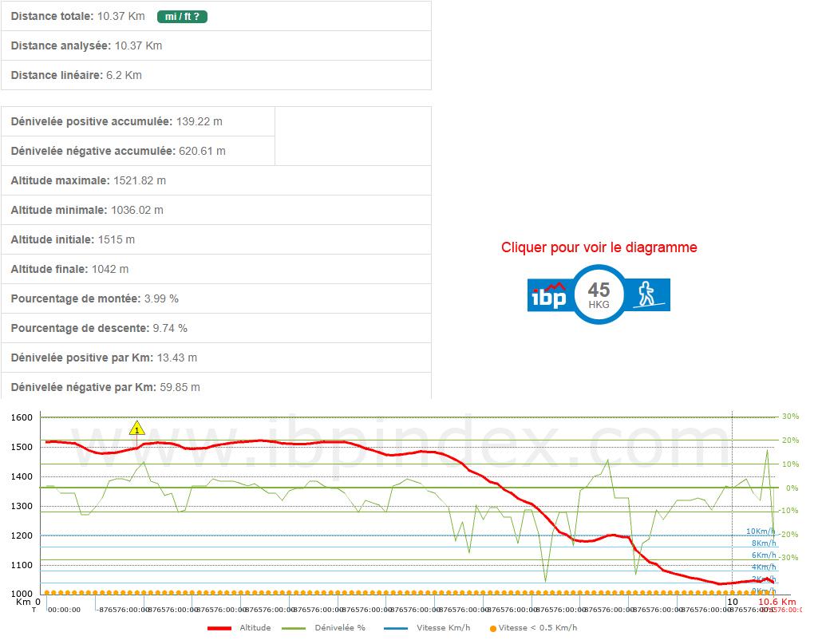Click the blue Vitesse line swatch in legend
This screenshot has height=644, width=822.
pos(395,628)
